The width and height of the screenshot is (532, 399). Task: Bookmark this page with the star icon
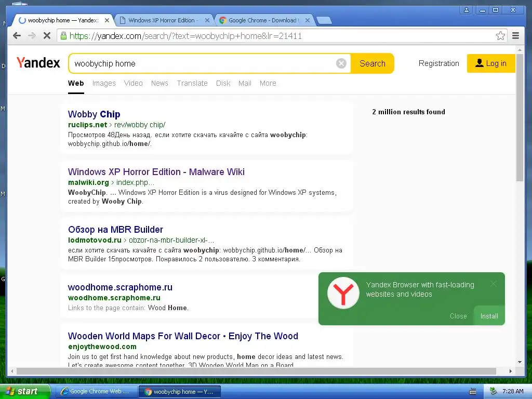click(500, 36)
